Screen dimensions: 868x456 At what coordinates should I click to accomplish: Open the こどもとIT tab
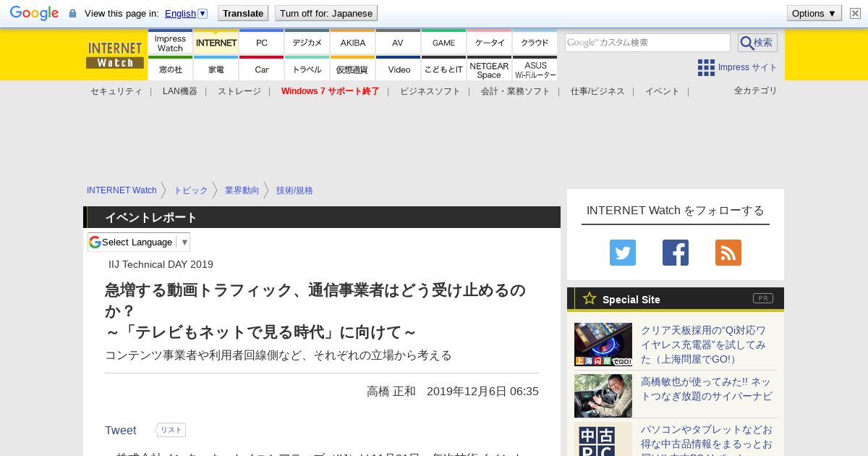tap(443, 69)
